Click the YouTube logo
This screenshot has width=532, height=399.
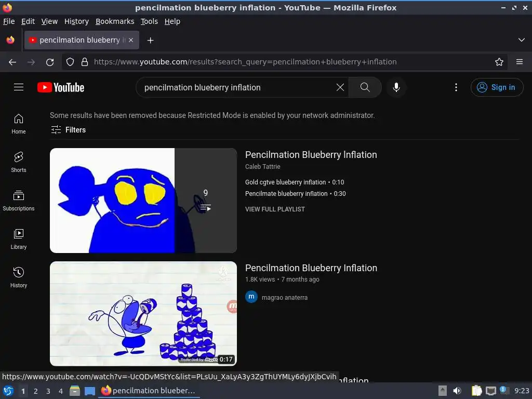[61, 87]
